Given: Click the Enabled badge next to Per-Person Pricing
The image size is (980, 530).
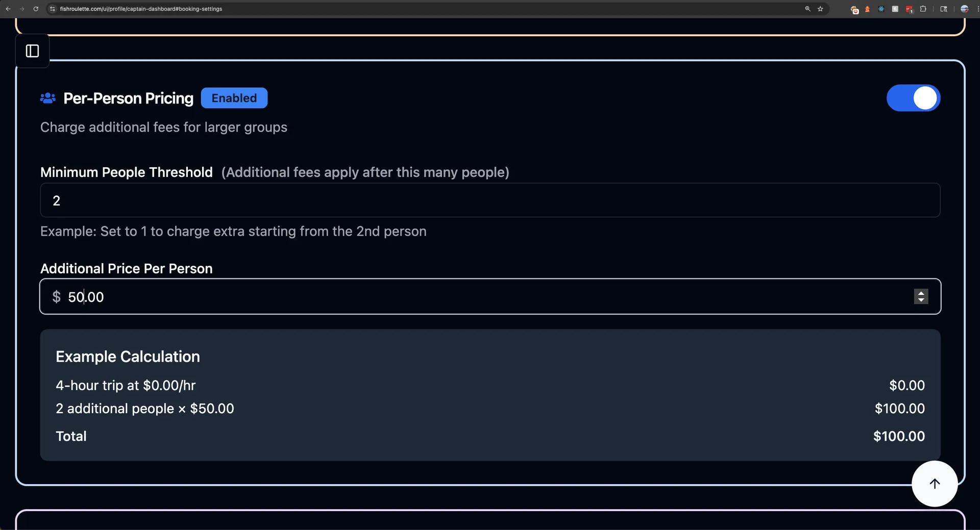Looking at the screenshot, I should click(x=234, y=98).
